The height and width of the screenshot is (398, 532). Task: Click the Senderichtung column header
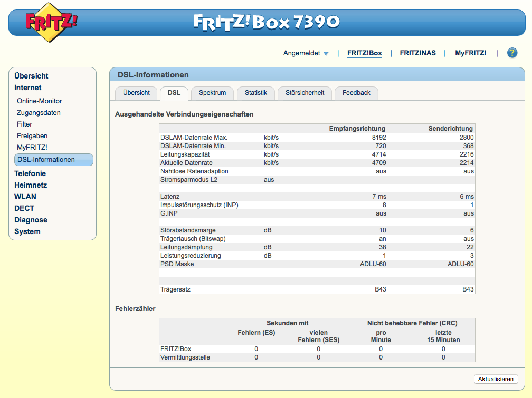tap(450, 129)
